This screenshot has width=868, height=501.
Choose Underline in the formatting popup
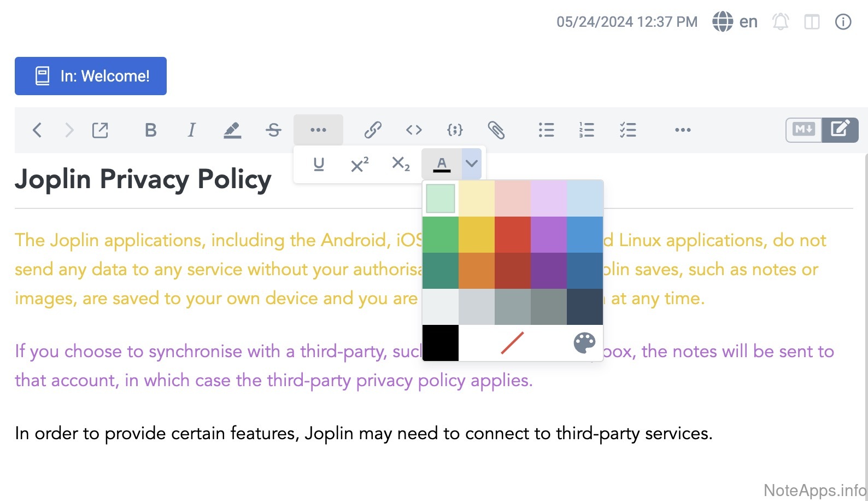coord(319,164)
